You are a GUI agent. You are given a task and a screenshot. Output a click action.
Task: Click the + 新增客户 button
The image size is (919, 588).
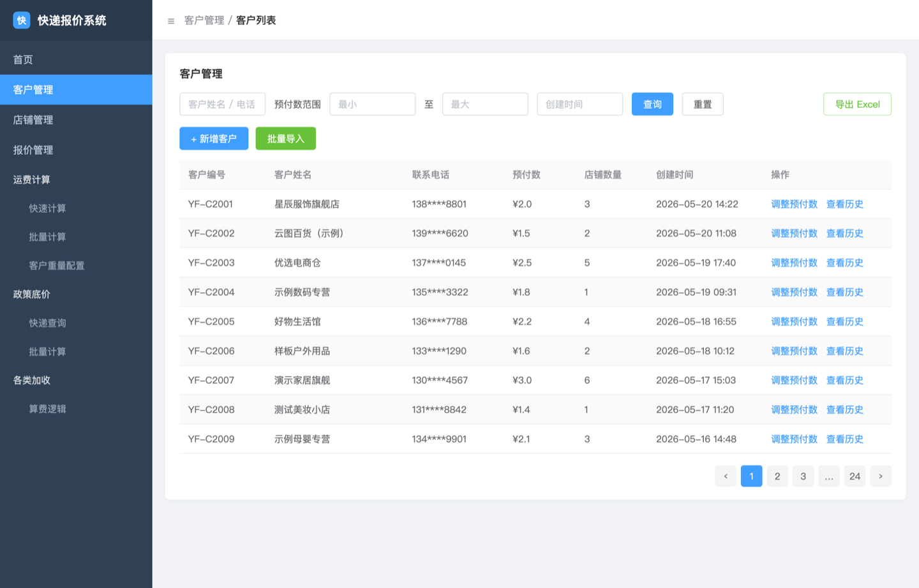214,138
